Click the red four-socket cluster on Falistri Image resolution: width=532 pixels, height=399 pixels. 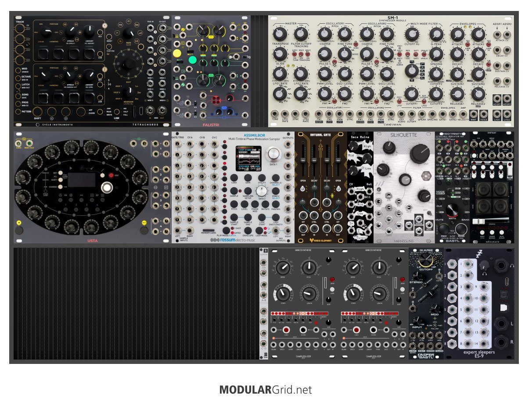216,100
